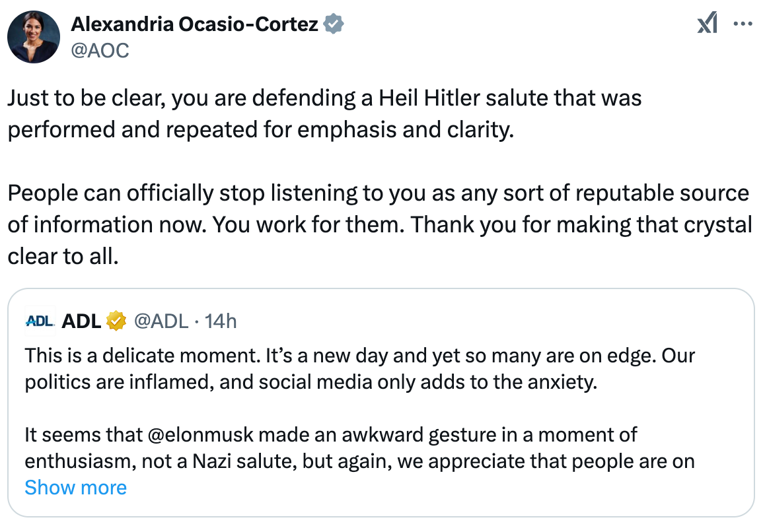
Task: Open quoted text 'This is a delicate moment'
Action: 141,356
